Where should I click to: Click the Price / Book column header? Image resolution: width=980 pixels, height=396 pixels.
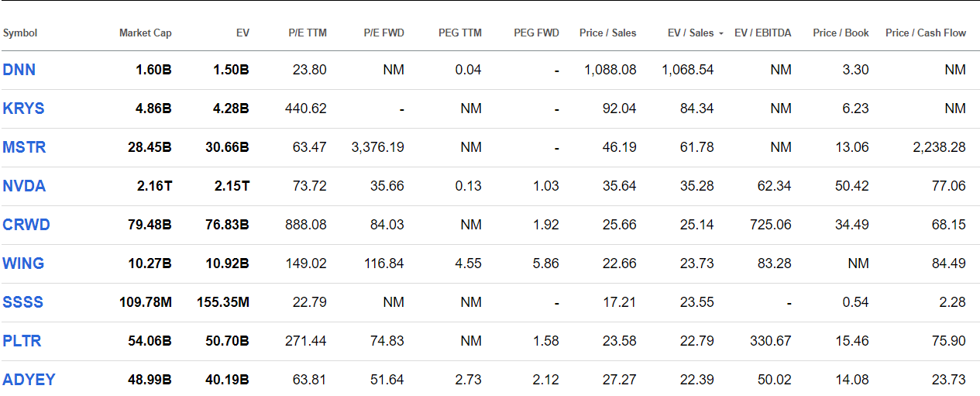click(841, 33)
